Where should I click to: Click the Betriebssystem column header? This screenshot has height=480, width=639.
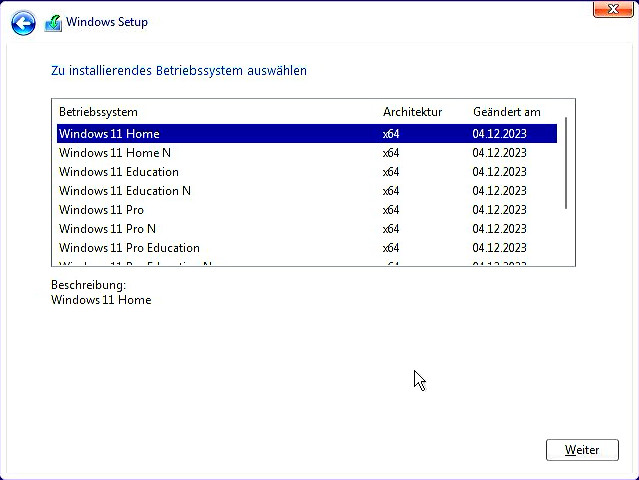click(x=98, y=112)
